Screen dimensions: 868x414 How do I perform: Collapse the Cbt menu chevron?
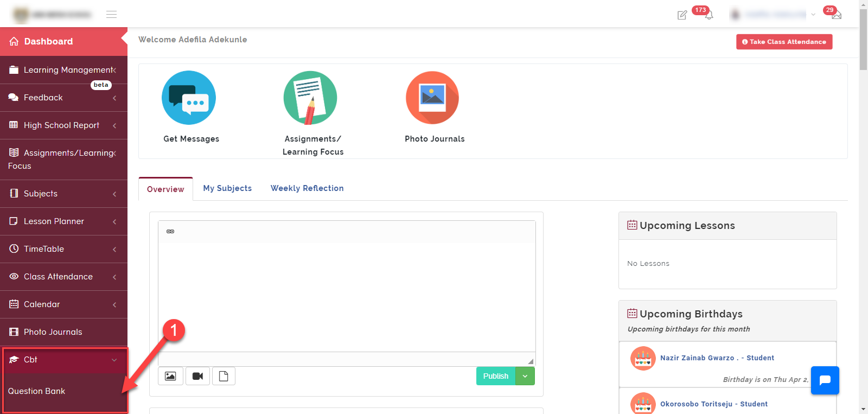(114, 360)
